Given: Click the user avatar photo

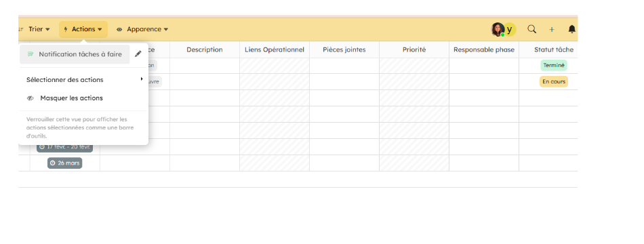Looking at the screenshot, I should tap(498, 29).
